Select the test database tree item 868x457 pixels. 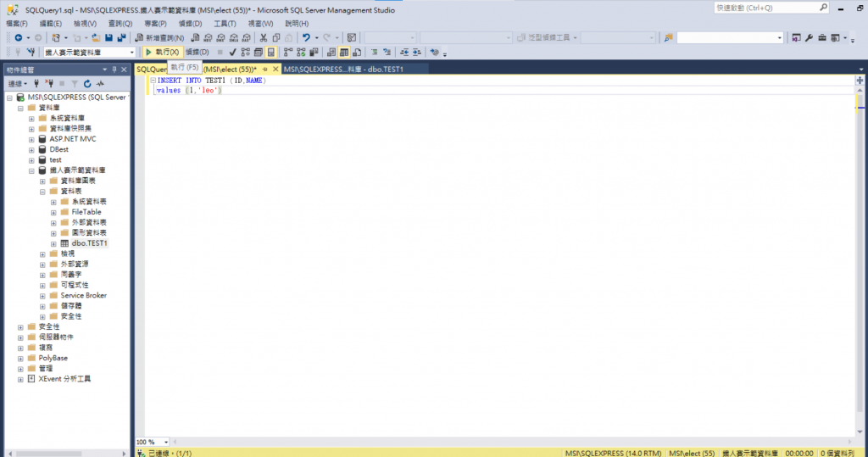[x=55, y=160]
